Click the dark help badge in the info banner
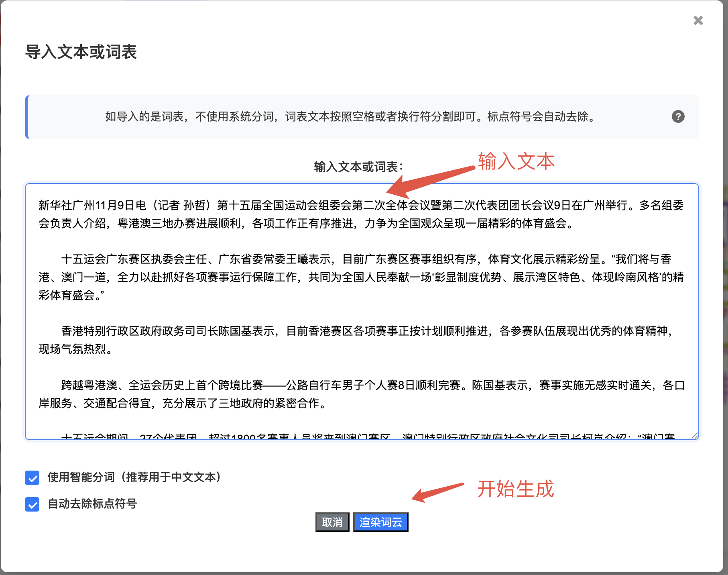Image resolution: width=728 pixels, height=575 pixels. 678,117
